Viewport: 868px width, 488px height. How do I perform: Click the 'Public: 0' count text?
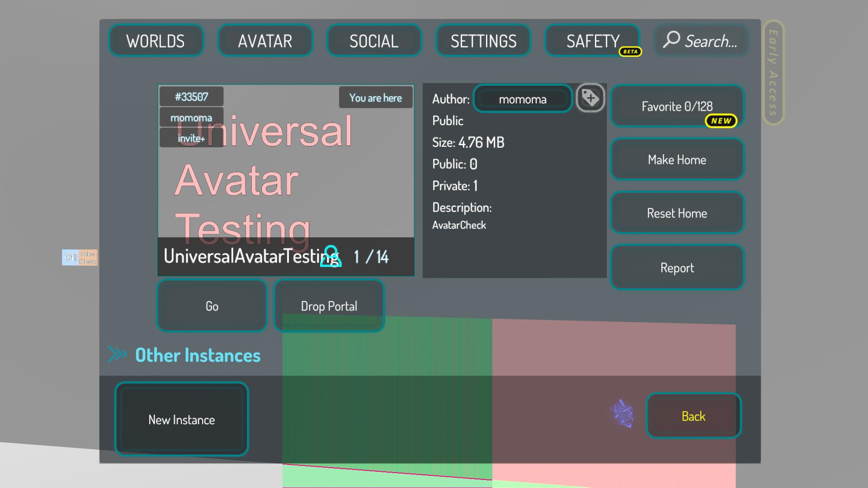pyautogui.click(x=455, y=164)
